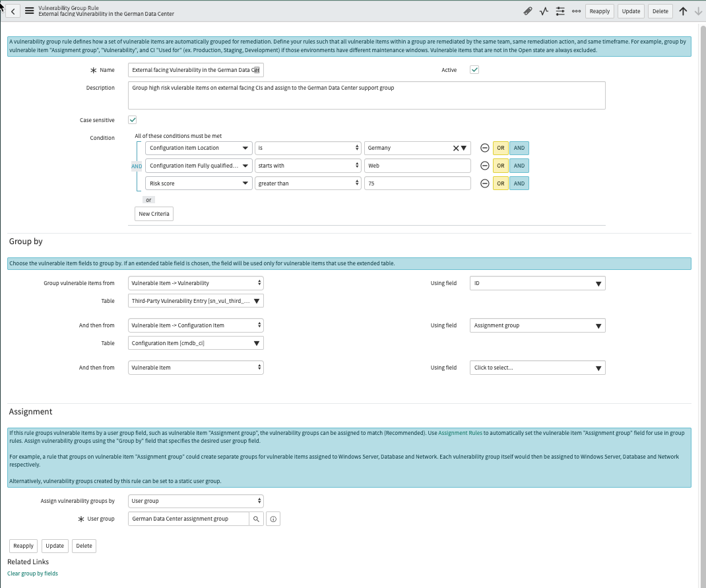Clear the Germany value with the X icon
Screen dimensions: 706x588
coord(456,148)
